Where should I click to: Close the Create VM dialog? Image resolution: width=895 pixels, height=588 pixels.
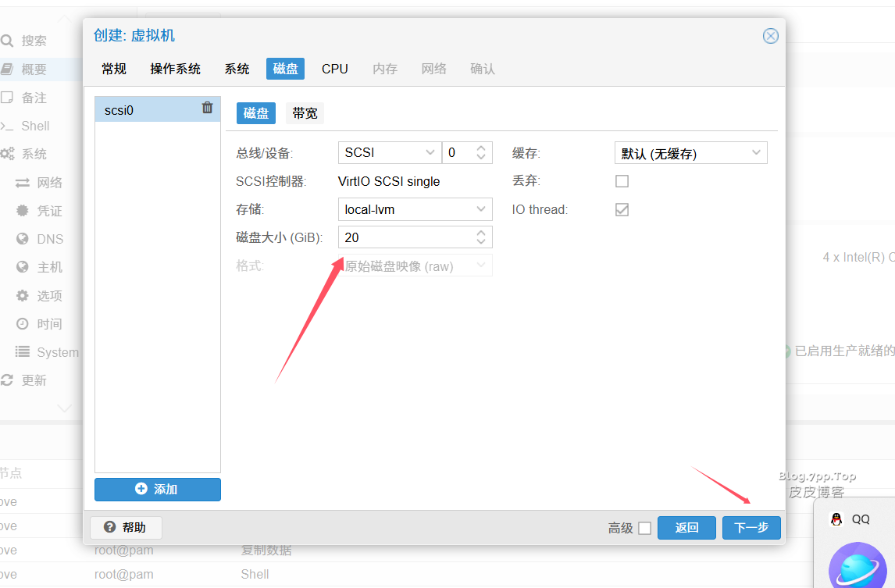point(770,36)
